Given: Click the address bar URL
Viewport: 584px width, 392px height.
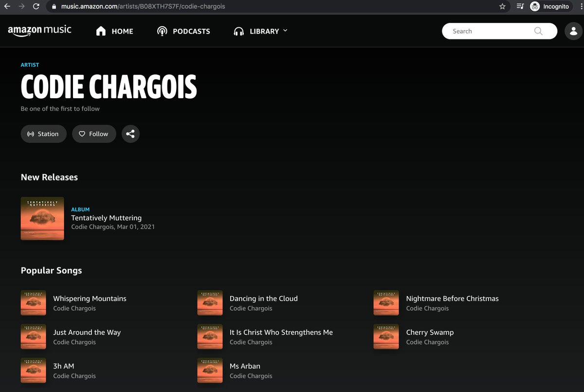Looking at the screenshot, I should [x=143, y=6].
